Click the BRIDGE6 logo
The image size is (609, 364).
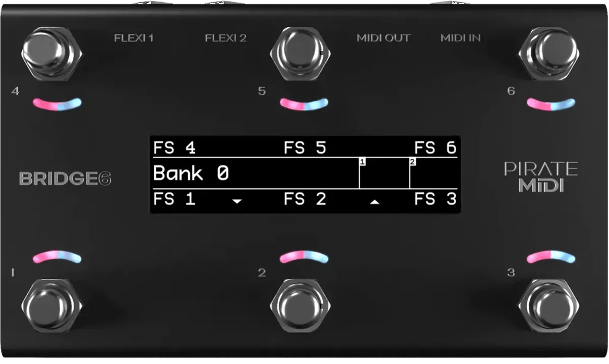[65, 178]
